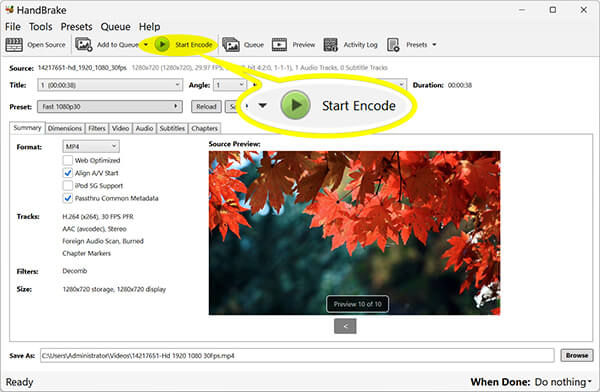Click the Open Source label

pyautogui.click(x=46, y=45)
